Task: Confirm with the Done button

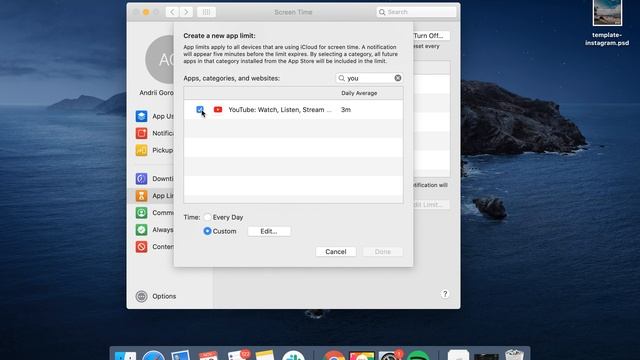Action: (x=382, y=251)
